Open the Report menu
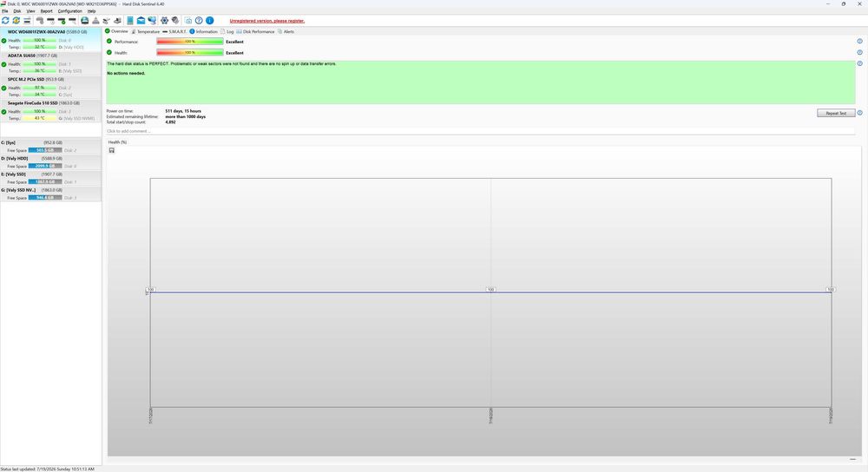868x472 pixels. pyautogui.click(x=47, y=11)
